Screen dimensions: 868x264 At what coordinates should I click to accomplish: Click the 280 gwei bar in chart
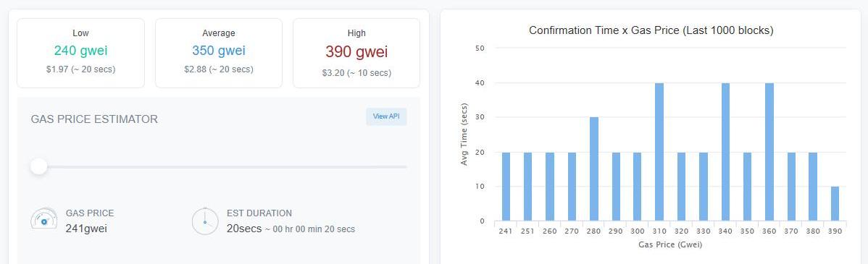(x=593, y=169)
